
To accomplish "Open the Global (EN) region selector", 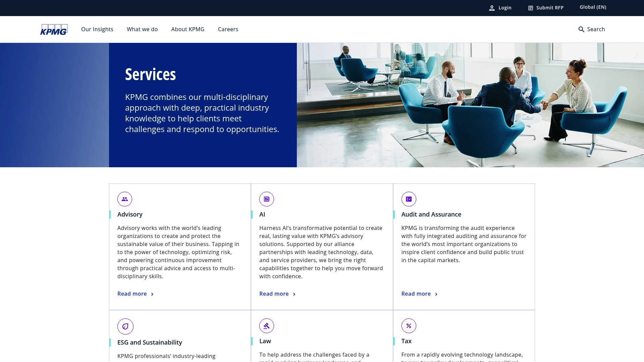I will tap(593, 7).
